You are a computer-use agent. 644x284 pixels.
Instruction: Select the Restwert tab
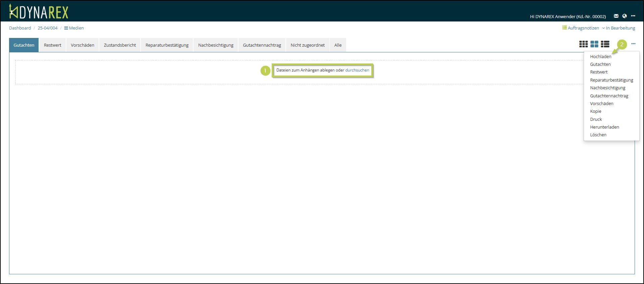(x=53, y=45)
